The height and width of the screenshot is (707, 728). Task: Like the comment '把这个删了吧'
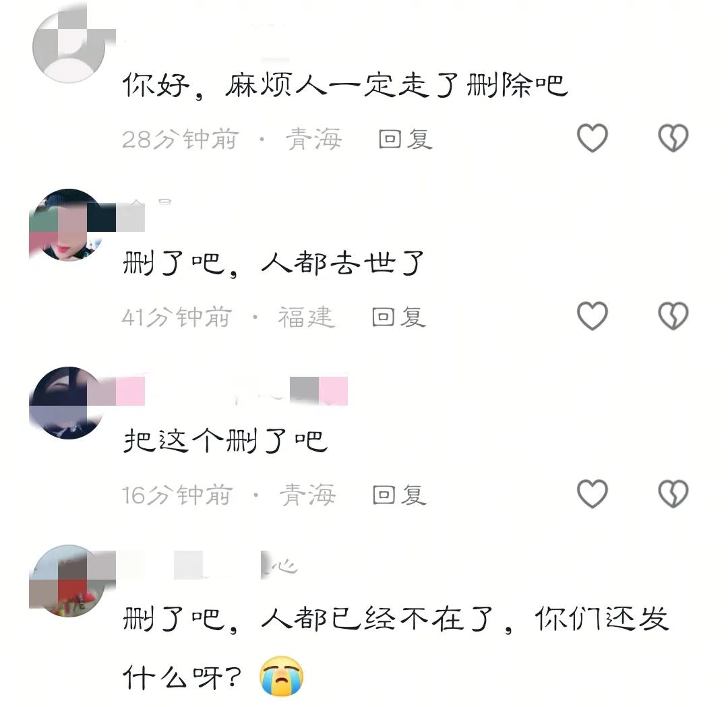pyautogui.click(x=592, y=494)
